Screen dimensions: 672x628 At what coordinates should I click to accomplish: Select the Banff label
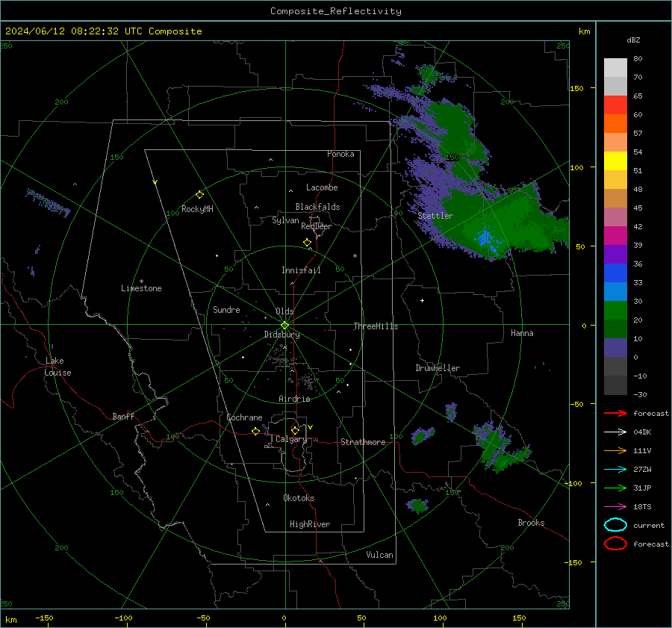tap(123, 417)
